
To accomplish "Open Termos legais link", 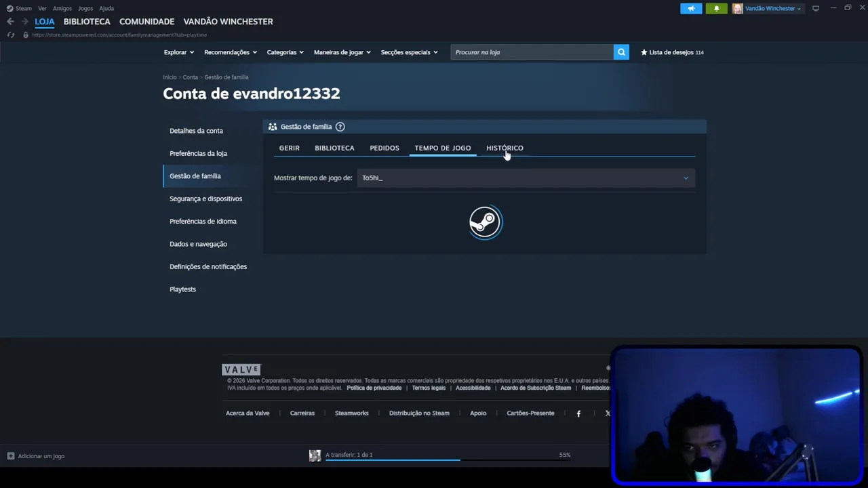I will pyautogui.click(x=429, y=388).
